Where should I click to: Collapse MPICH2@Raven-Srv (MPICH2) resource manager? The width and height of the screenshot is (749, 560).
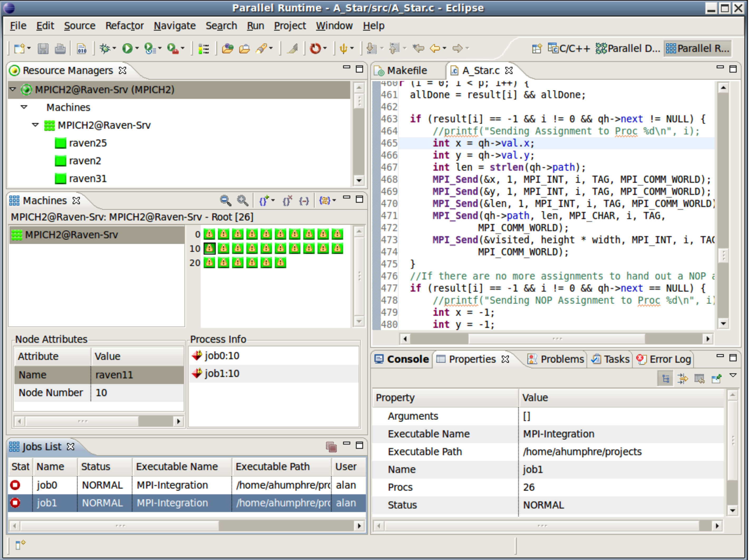click(x=13, y=89)
